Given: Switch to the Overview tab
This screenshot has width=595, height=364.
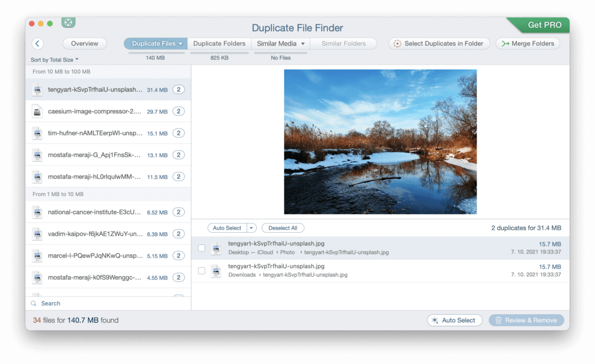Looking at the screenshot, I should (84, 44).
